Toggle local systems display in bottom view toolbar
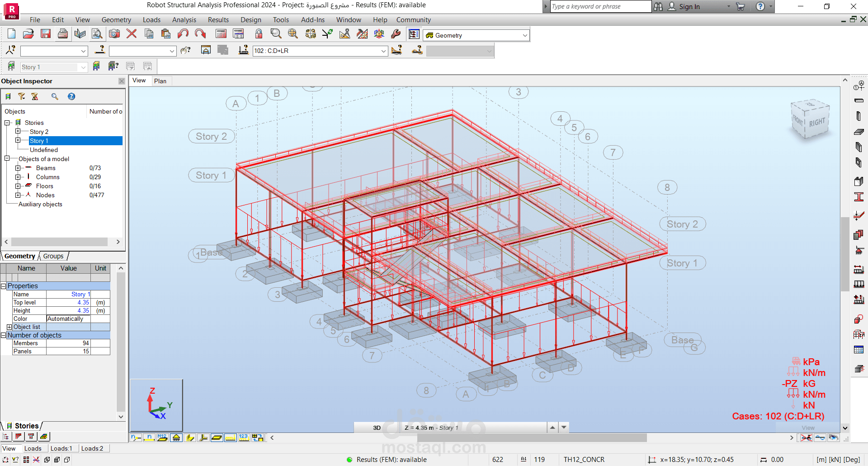The height and width of the screenshot is (466, 868). point(203,437)
